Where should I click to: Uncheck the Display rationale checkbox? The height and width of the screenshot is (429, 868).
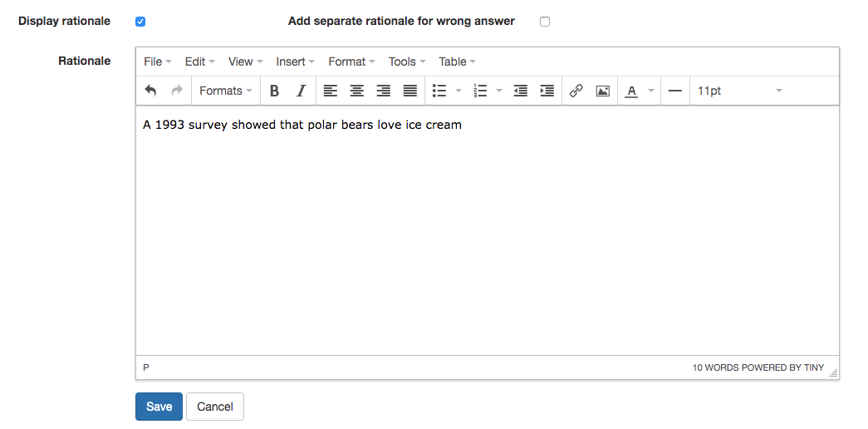click(x=140, y=22)
